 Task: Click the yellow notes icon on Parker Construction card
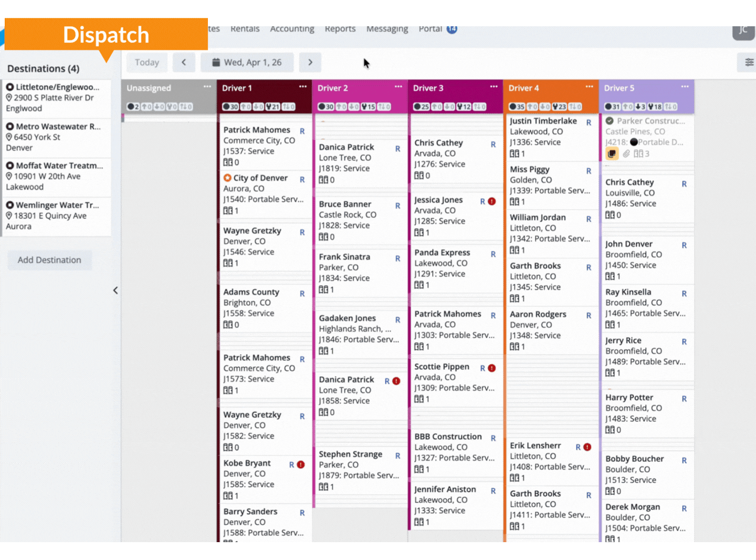click(x=612, y=154)
